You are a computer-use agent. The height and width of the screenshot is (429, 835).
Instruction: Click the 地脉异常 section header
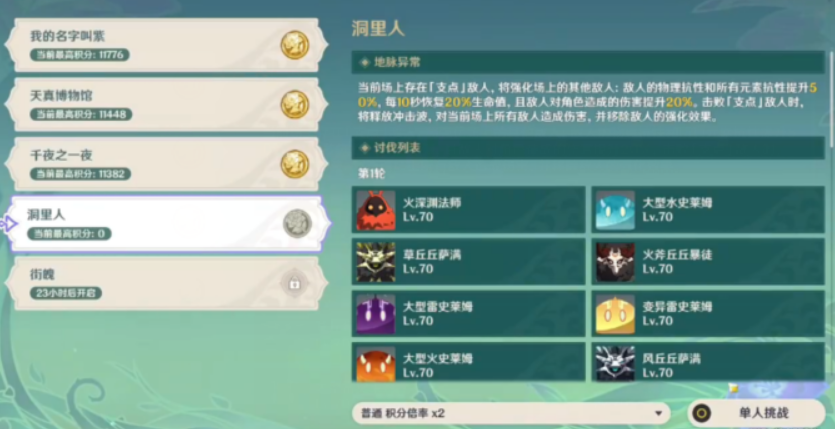588,62
